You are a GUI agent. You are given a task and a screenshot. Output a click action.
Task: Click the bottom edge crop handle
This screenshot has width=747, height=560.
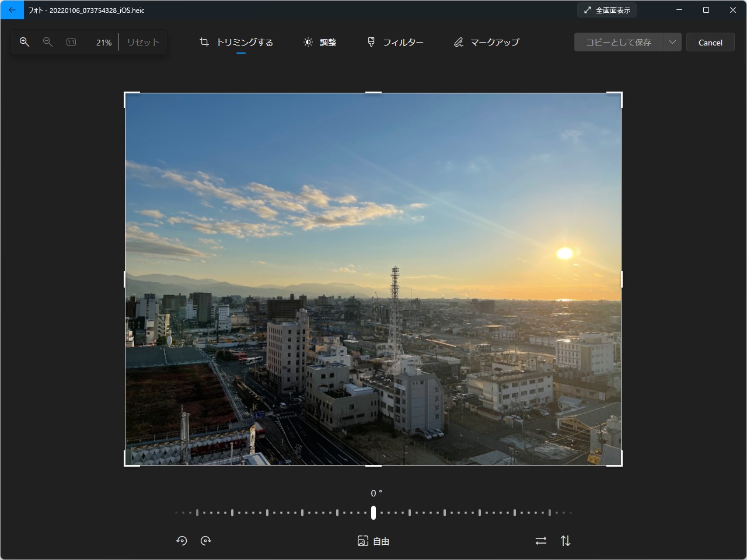(x=373, y=466)
